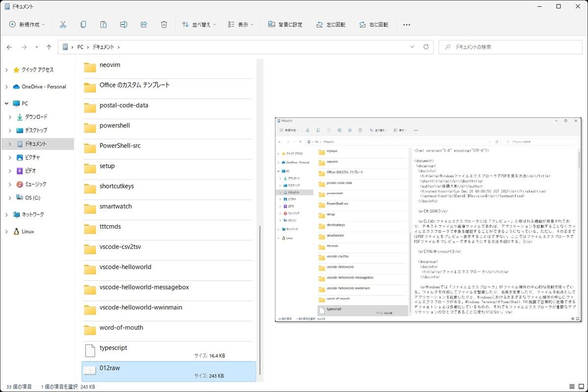Click the Rename icon in toolbar
588x392 pixels.
(x=124, y=25)
